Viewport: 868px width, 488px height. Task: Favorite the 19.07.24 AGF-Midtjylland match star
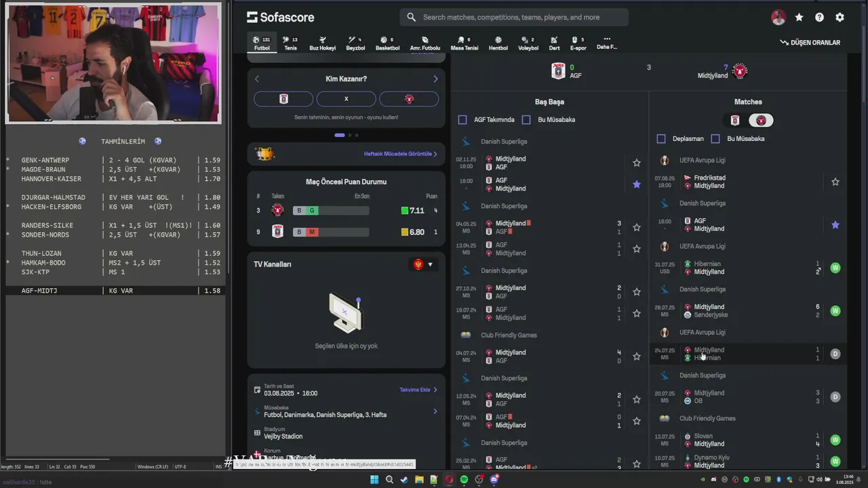[637, 313]
